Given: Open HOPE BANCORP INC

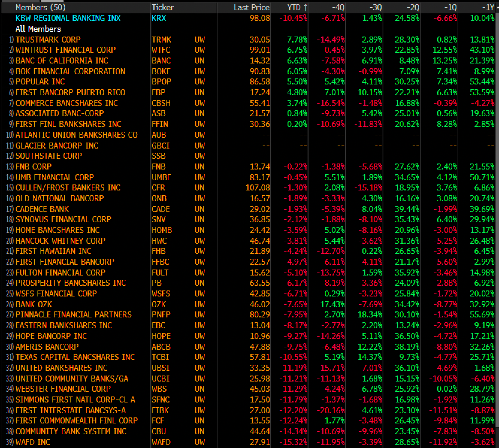Looking at the screenshot, I should tap(51, 336).
